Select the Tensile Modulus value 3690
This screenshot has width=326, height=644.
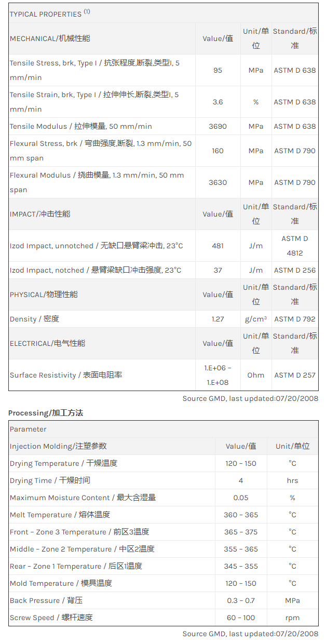[218, 126]
